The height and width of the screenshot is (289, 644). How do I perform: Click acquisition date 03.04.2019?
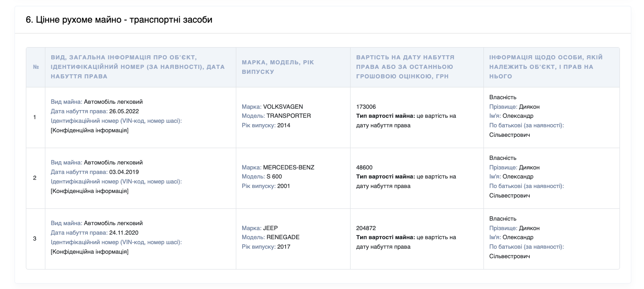coord(124,172)
